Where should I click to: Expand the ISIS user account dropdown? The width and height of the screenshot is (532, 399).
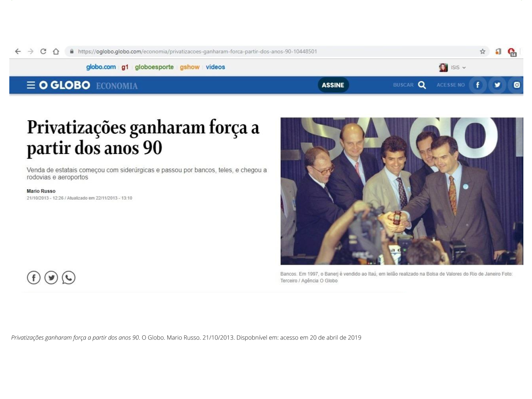click(453, 67)
